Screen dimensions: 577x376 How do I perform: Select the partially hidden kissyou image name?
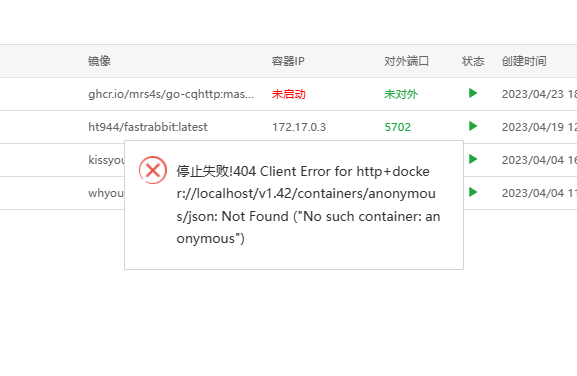point(106,160)
